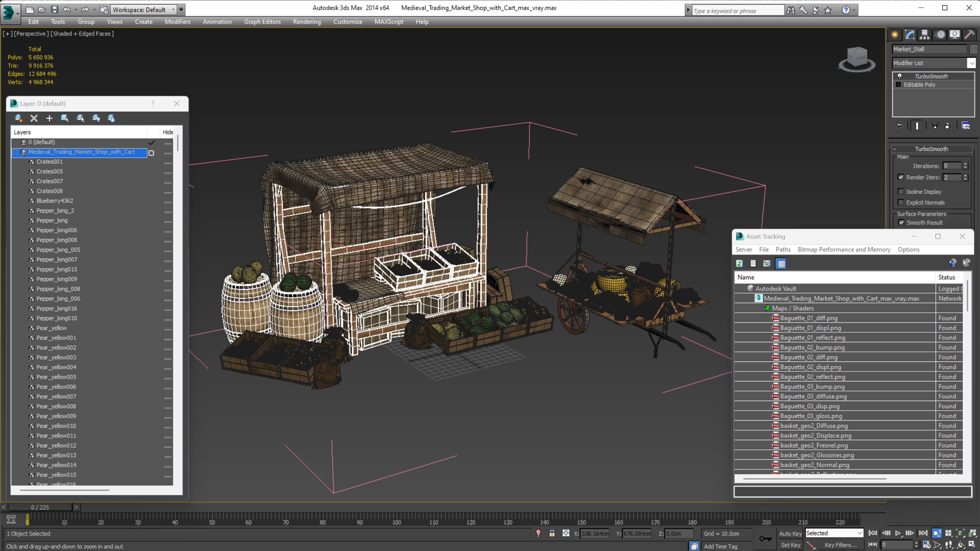
Task: Toggle Show End Result icon
Action: tap(917, 126)
